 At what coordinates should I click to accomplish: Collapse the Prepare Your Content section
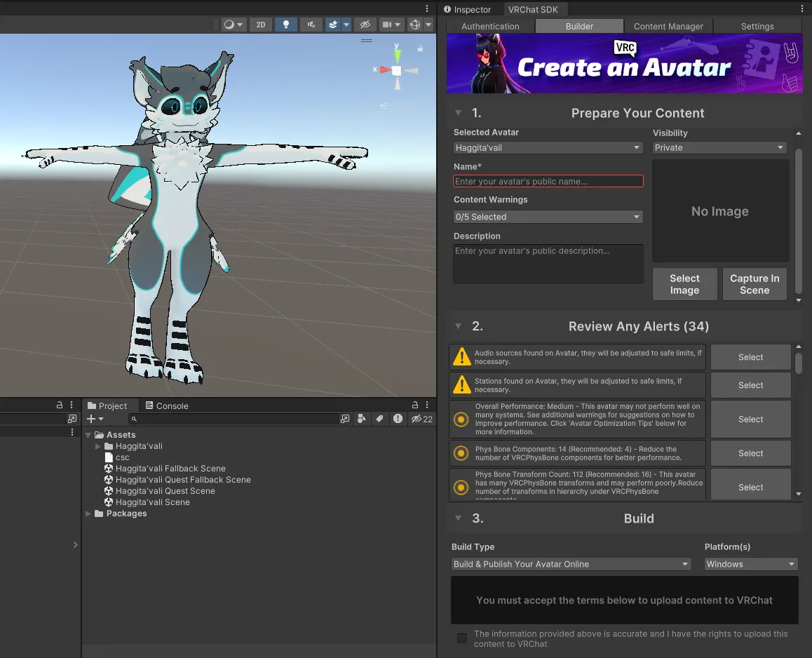[x=459, y=113]
